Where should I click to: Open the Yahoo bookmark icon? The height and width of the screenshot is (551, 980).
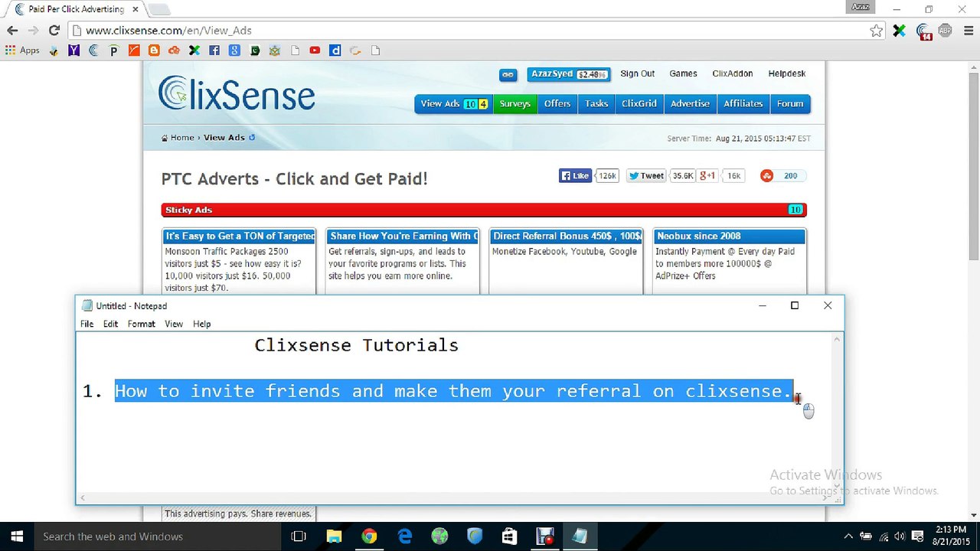(x=73, y=51)
